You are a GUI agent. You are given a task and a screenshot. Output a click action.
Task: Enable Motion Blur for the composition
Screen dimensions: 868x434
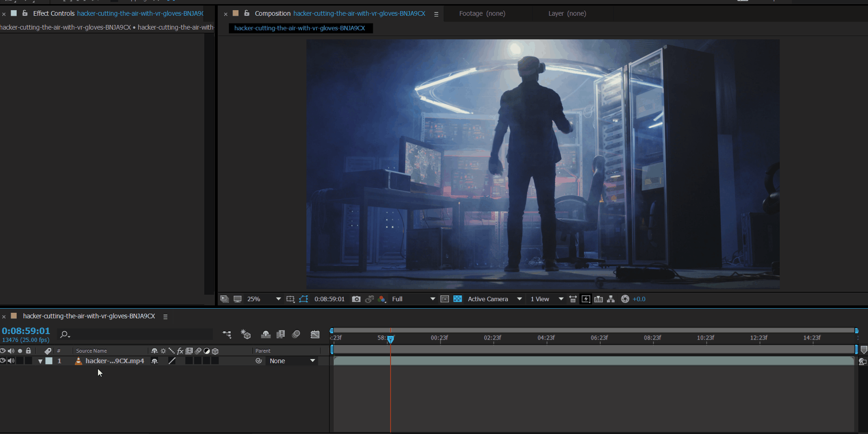click(296, 335)
